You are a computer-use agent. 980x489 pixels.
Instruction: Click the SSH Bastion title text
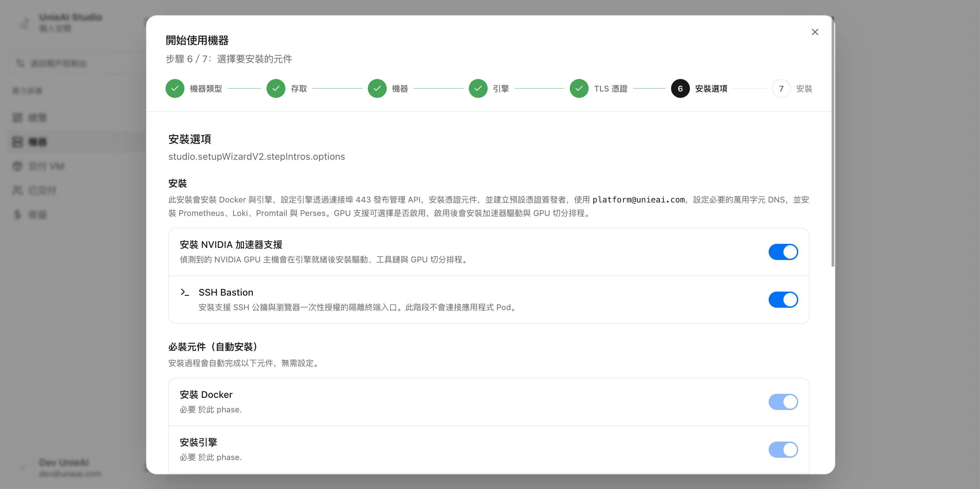tap(226, 292)
